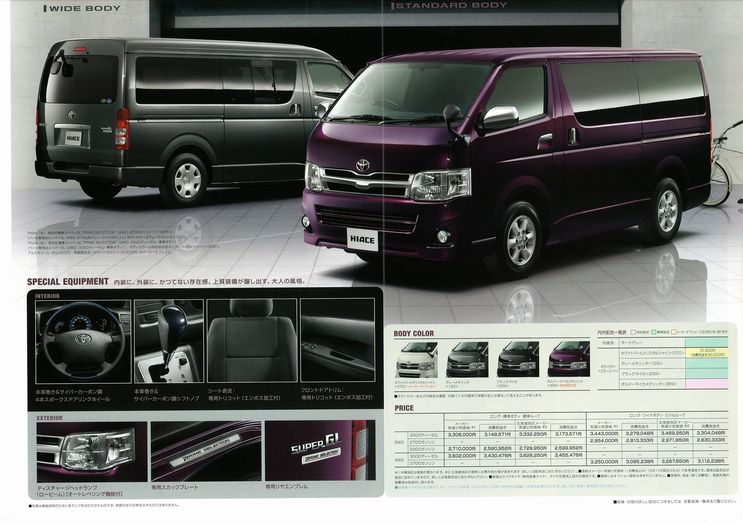Click the BODY COLOR heading
Viewport: 743px width, 525px height.
(413, 334)
